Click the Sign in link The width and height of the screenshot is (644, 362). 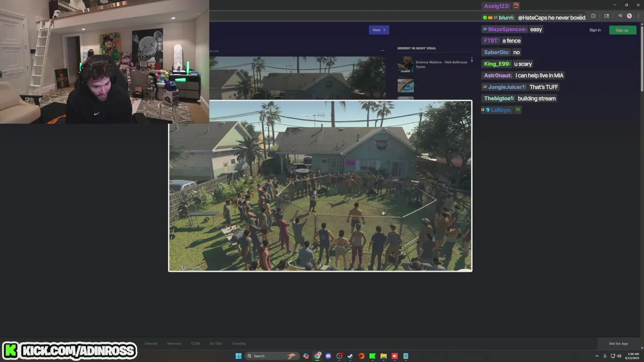595,30
